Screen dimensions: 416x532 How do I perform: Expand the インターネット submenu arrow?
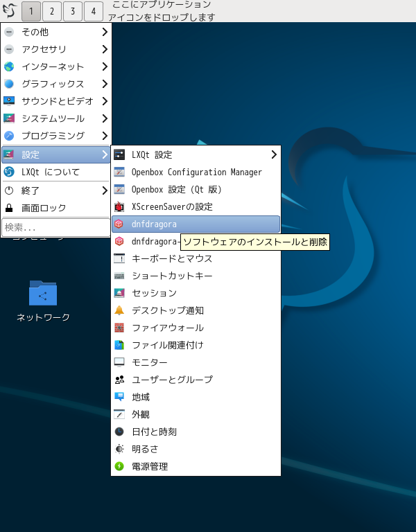coord(105,66)
